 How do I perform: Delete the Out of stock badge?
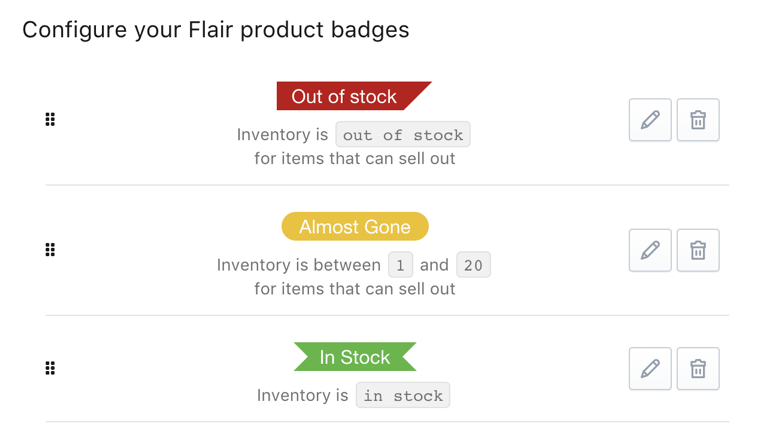pos(698,120)
